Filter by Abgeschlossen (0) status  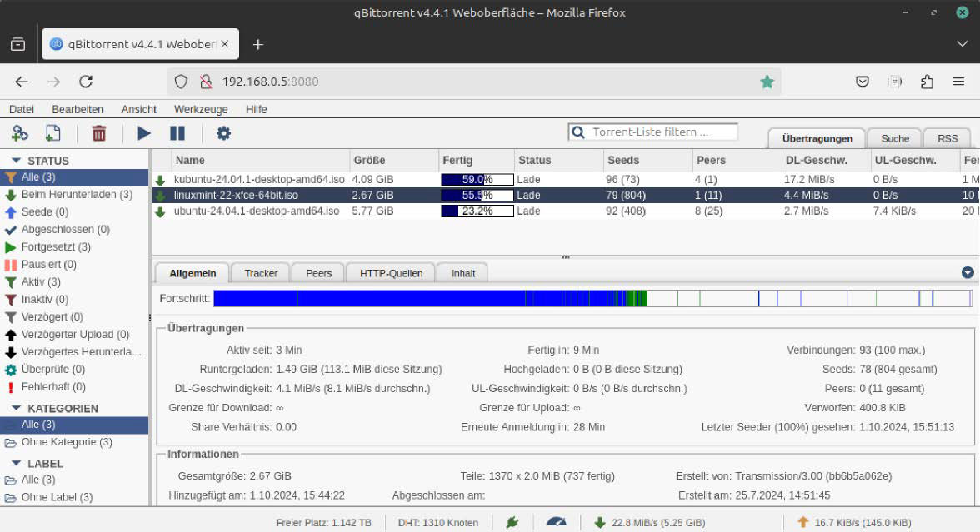tap(73, 230)
